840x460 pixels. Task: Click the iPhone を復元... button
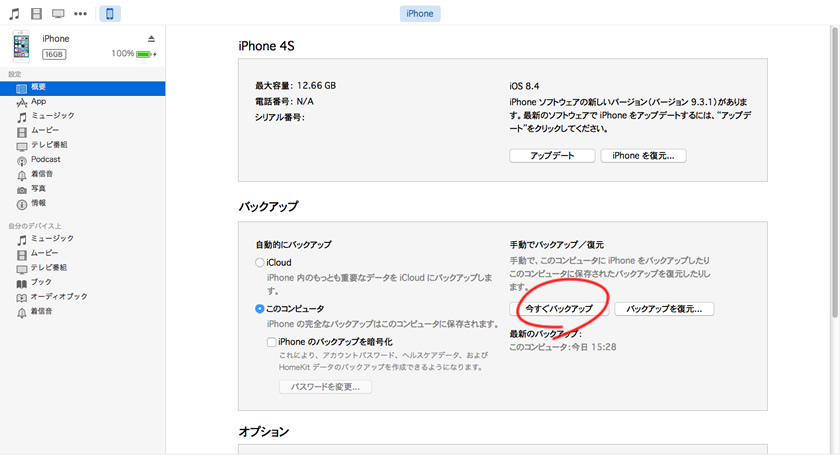643,156
